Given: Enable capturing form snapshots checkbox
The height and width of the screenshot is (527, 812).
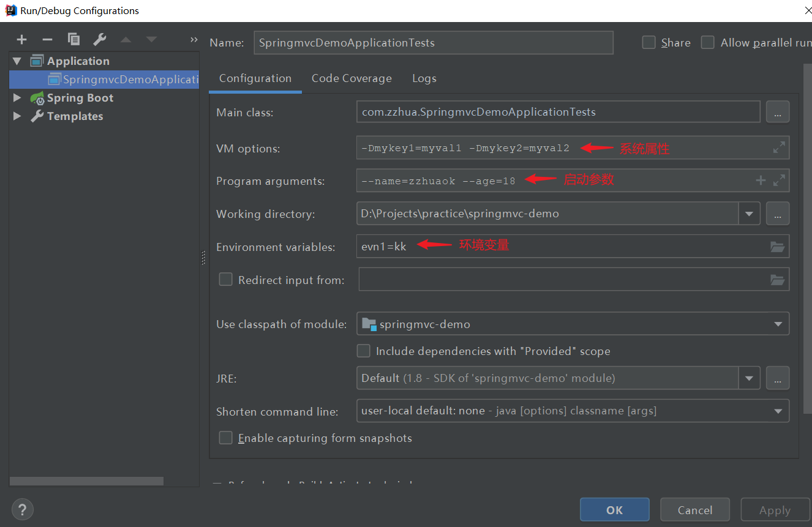Looking at the screenshot, I should point(226,438).
